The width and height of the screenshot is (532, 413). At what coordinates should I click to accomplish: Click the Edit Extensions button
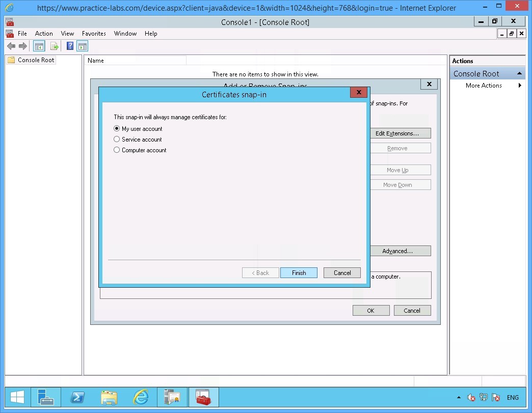coord(400,133)
